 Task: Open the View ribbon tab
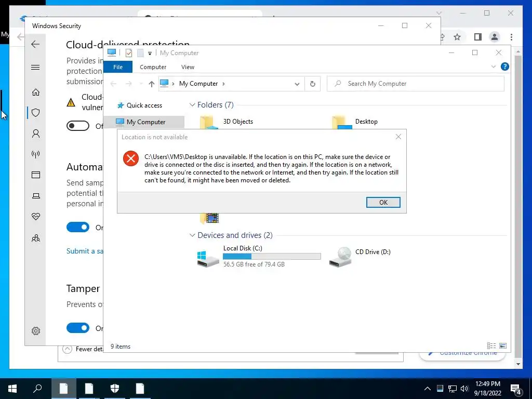[188, 67]
